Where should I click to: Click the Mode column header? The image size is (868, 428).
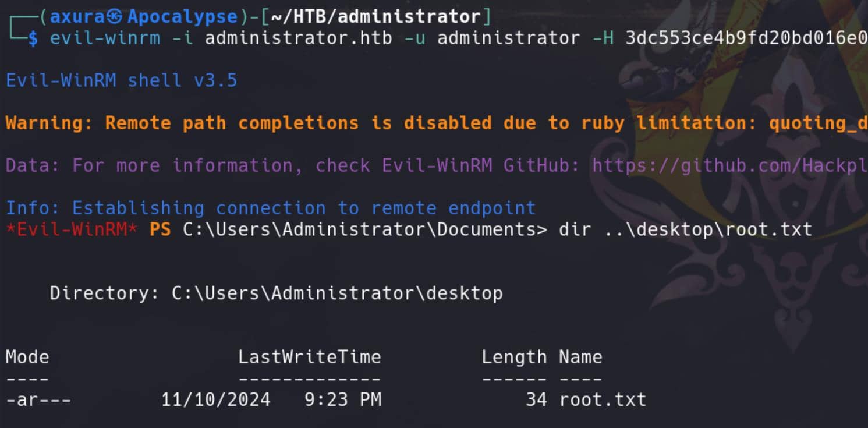tap(27, 357)
